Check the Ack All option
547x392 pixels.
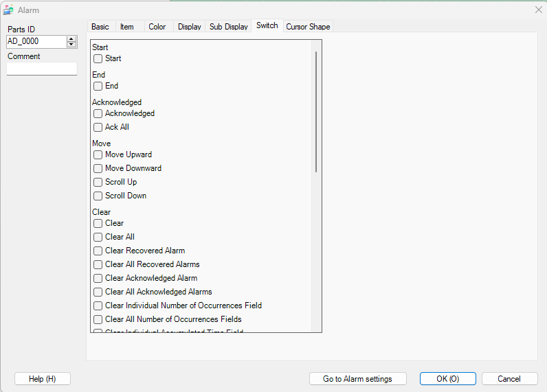98,127
